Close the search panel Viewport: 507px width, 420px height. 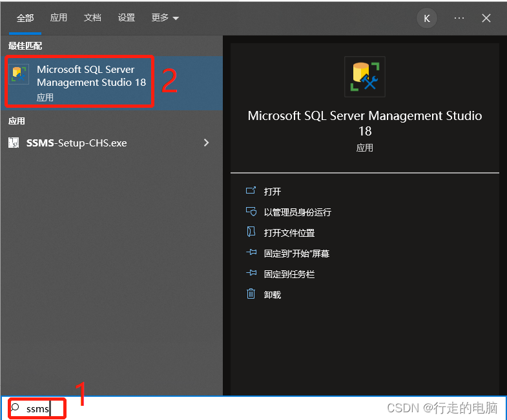click(x=486, y=18)
